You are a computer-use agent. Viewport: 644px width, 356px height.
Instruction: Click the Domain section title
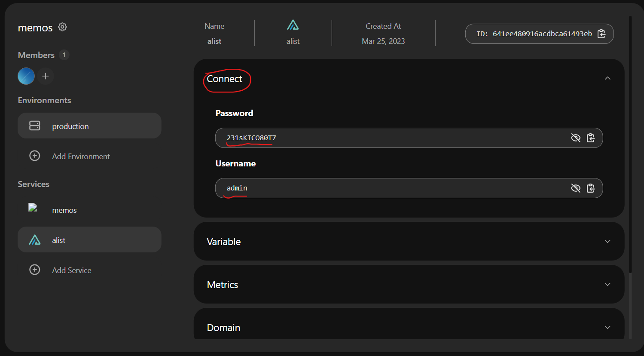[x=223, y=328]
